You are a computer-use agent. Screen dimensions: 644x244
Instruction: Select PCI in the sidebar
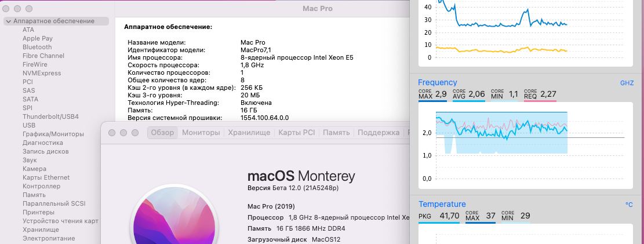(x=27, y=82)
